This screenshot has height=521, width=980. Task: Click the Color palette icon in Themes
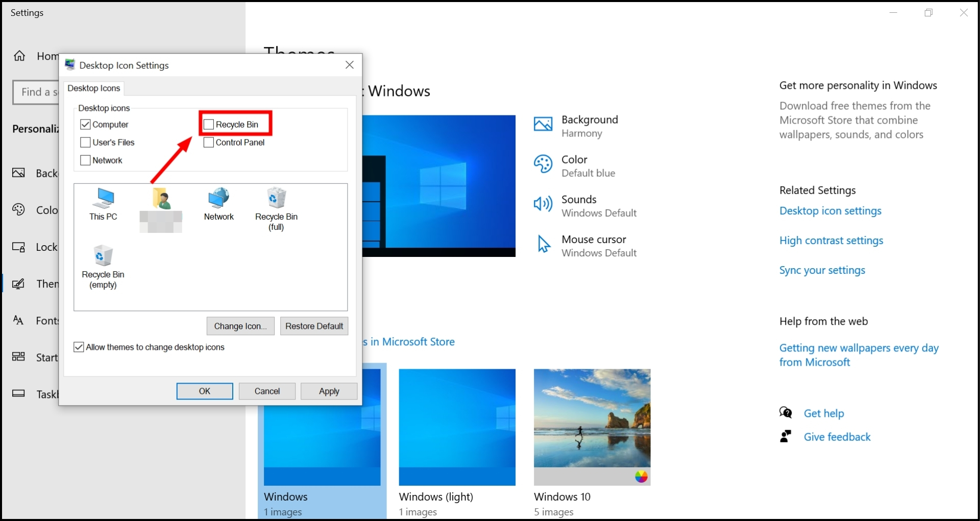pos(543,164)
